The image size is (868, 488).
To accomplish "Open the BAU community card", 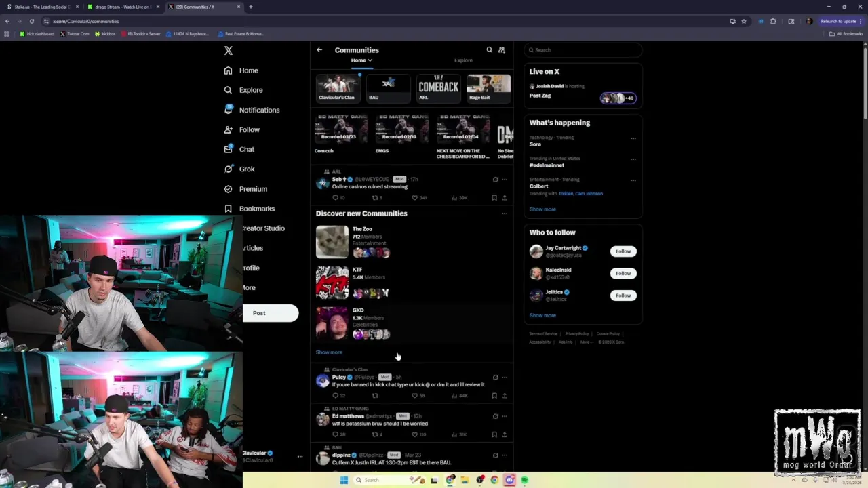I will tap(388, 88).
